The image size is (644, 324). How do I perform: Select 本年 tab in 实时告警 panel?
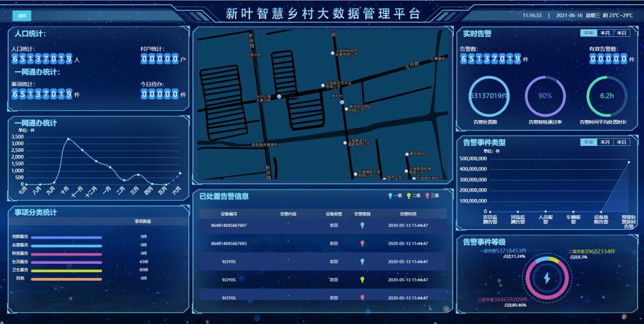coord(588,33)
